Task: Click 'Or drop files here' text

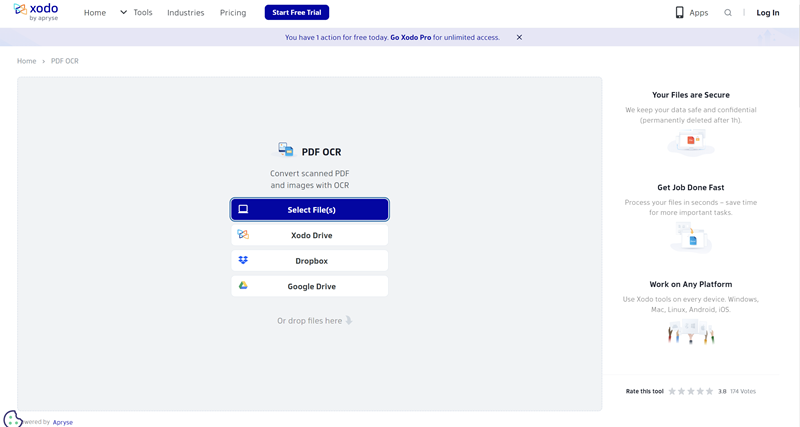Action: [x=310, y=321]
